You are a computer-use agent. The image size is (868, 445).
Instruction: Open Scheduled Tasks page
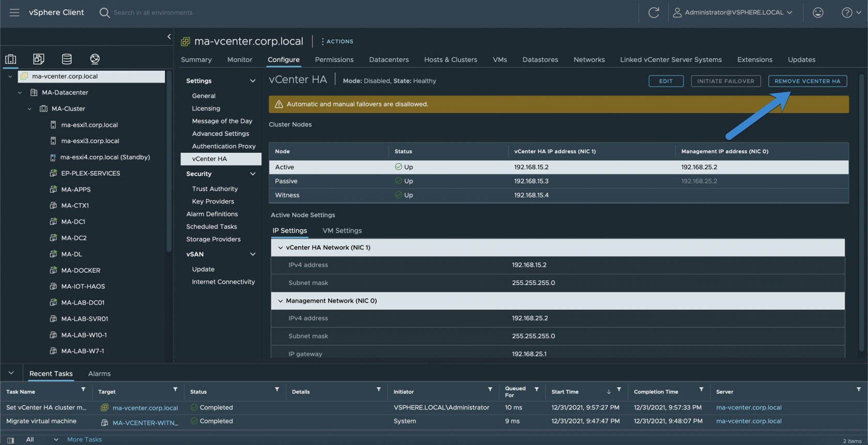point(211,227)
